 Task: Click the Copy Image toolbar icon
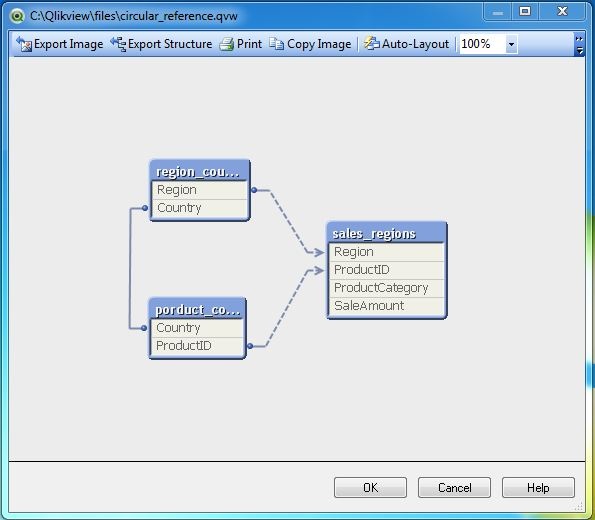tap(277, 44)
